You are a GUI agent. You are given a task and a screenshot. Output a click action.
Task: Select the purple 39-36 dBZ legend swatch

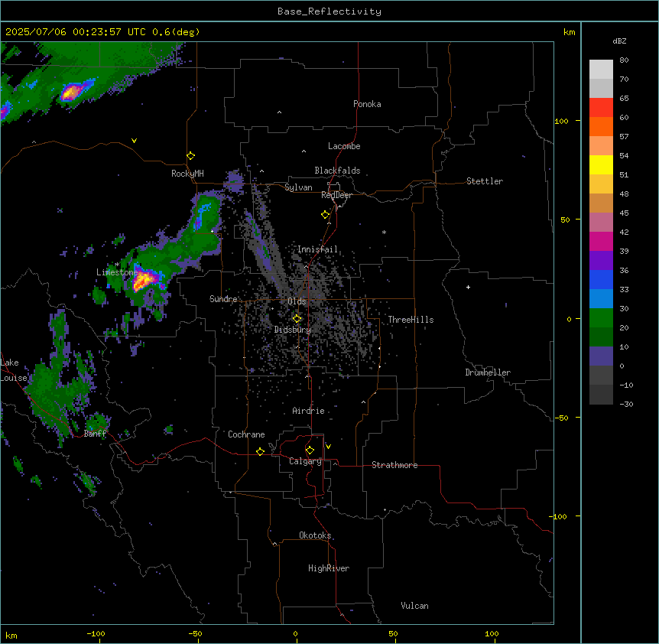point(601,260)
